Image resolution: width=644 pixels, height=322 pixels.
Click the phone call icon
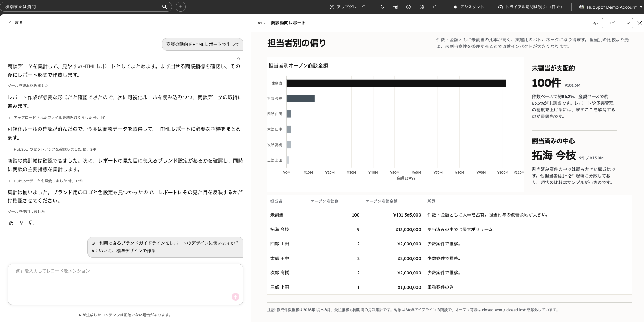pos(382,7)
